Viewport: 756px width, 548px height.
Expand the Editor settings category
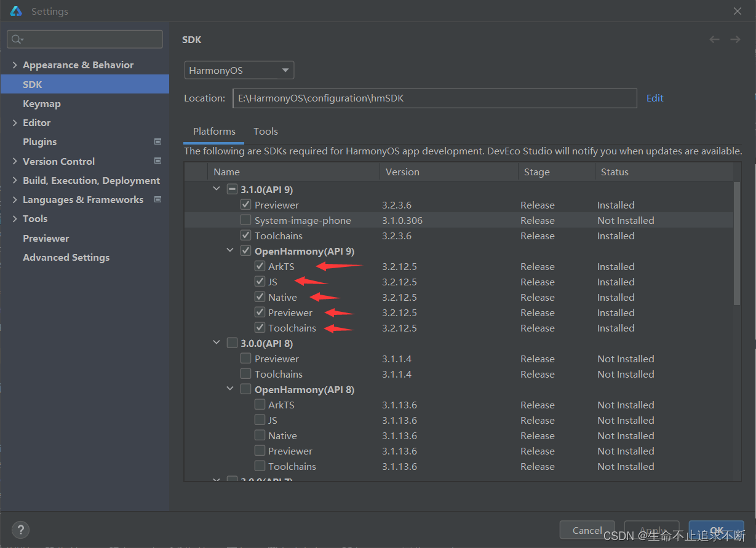[x=15, y=123]
